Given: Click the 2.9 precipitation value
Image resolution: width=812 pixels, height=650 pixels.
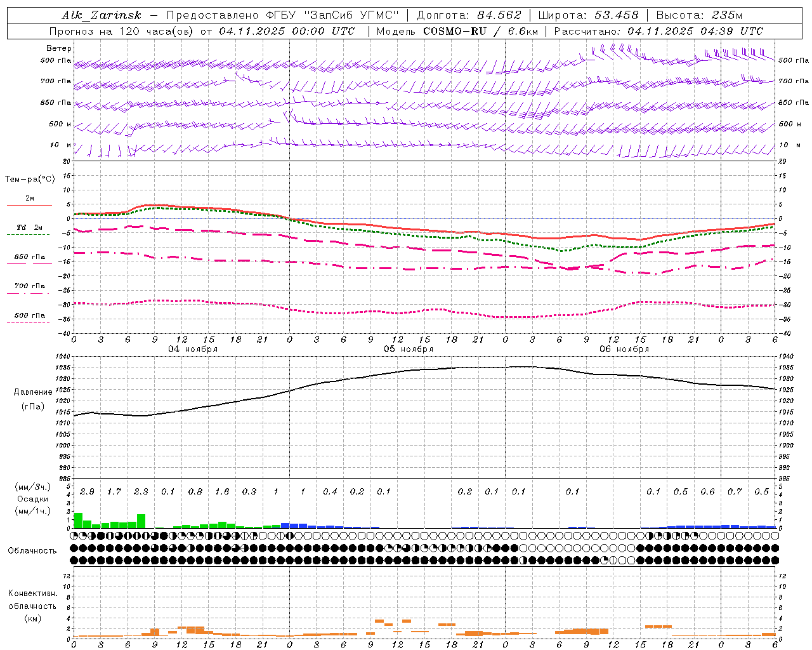Looking at the screenshot, I should click(87, 492).
